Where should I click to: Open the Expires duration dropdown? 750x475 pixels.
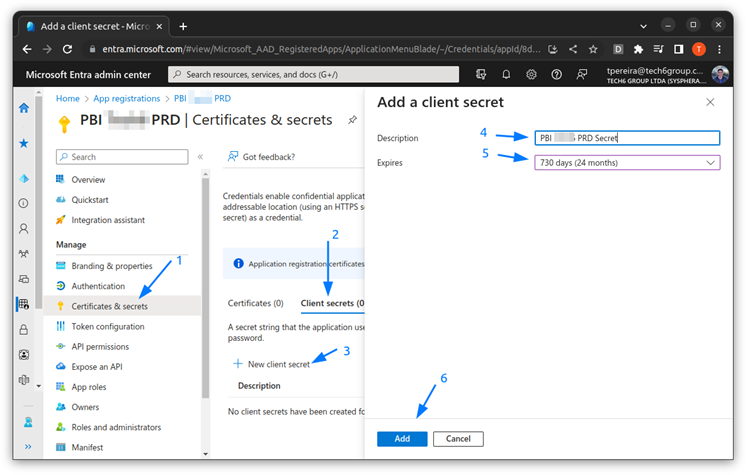click(627, 163)
